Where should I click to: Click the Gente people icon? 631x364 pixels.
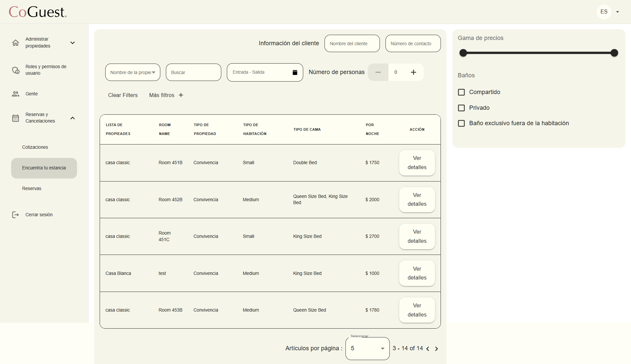15,94
